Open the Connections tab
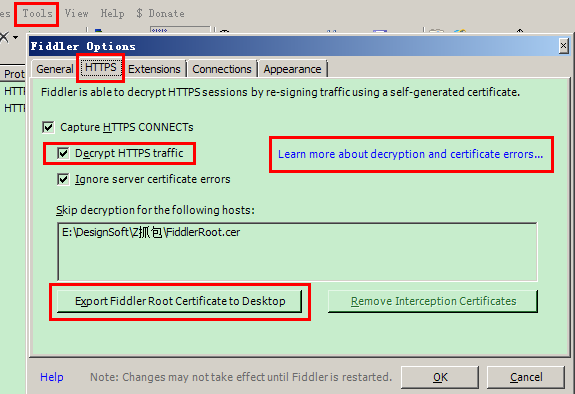The width and height of the screenshot is (575, 394). [221, 69]
